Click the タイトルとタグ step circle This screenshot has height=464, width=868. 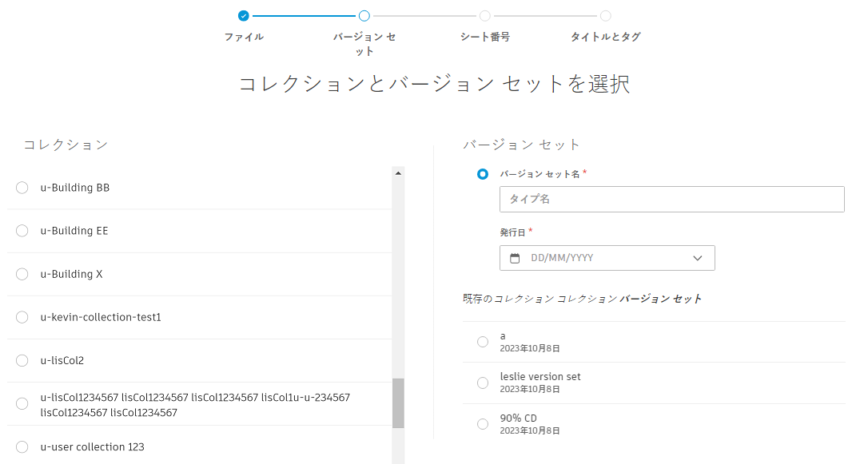click(x=606, y=15)
